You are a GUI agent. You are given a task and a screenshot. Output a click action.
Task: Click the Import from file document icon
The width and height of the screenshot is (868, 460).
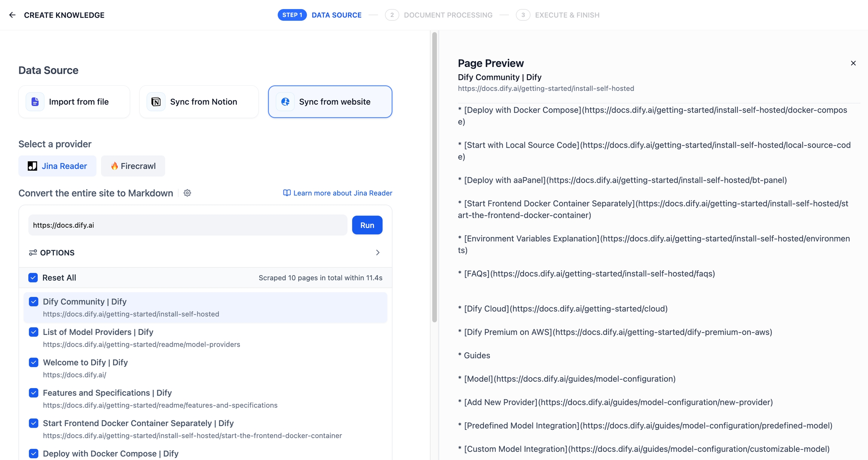click(35, 102)
